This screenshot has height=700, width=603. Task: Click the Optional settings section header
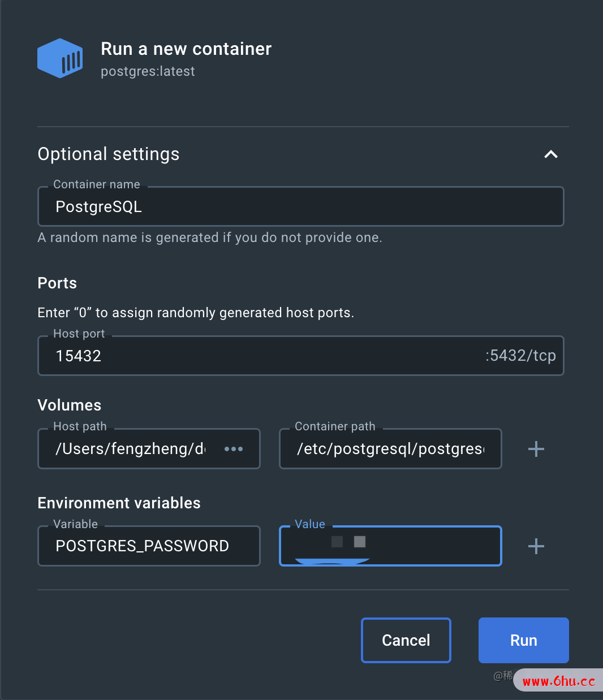point(109,154)
